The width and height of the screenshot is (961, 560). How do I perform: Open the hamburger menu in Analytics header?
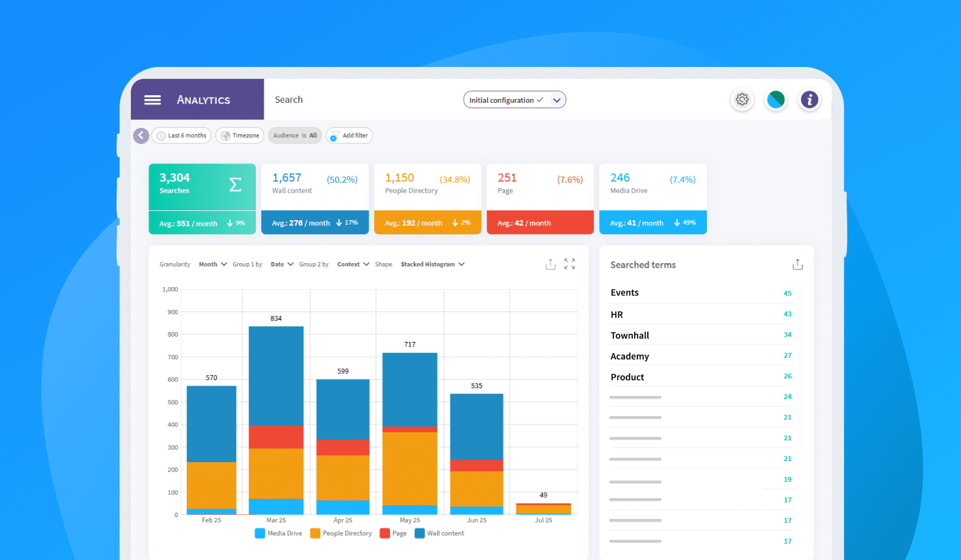(x=152, y=100)
